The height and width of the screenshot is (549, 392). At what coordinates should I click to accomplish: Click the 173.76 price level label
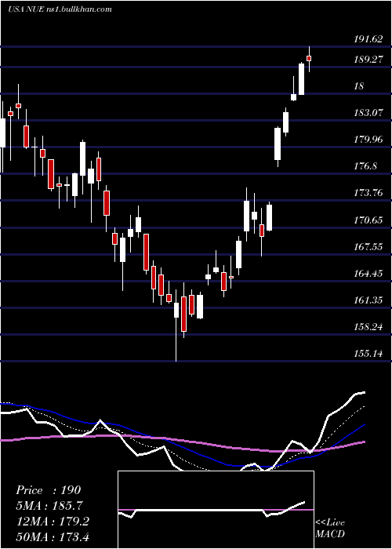[368, 193]
